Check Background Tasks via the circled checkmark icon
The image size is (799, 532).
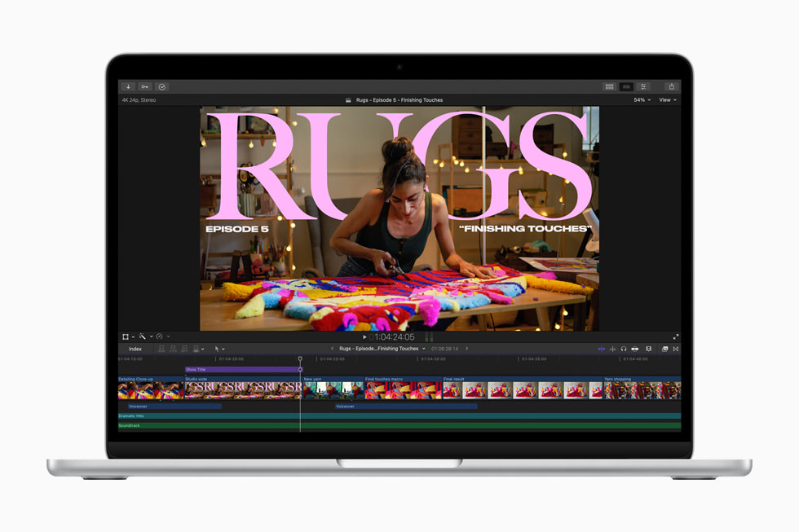(163, 86)
